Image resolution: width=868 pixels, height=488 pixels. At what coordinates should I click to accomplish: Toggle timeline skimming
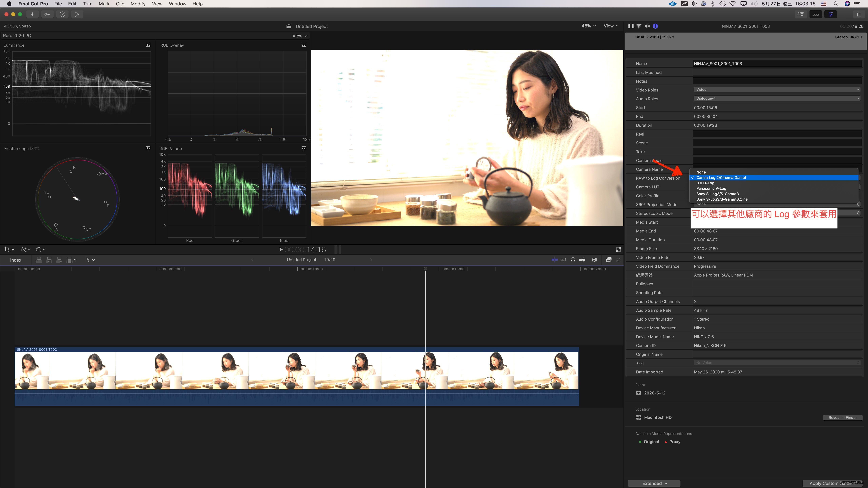(x=555, y=260)
